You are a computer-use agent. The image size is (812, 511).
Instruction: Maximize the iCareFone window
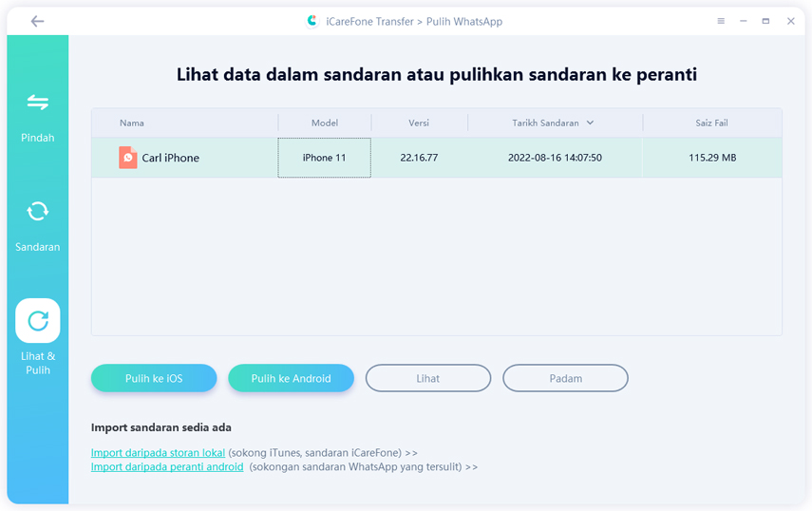[x=765, y=21]
